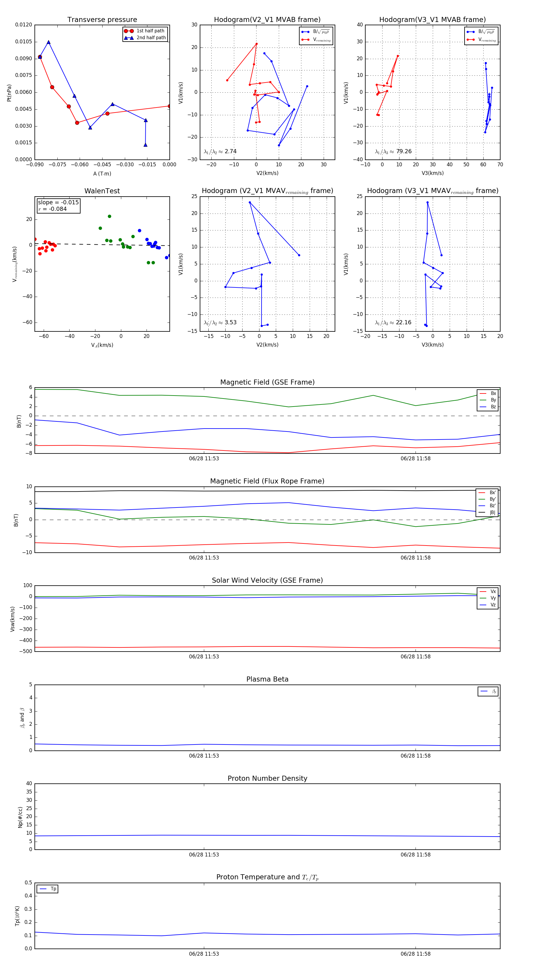
Task: Click the 'Vsw(km/s)' axis label
Action: 12,619
